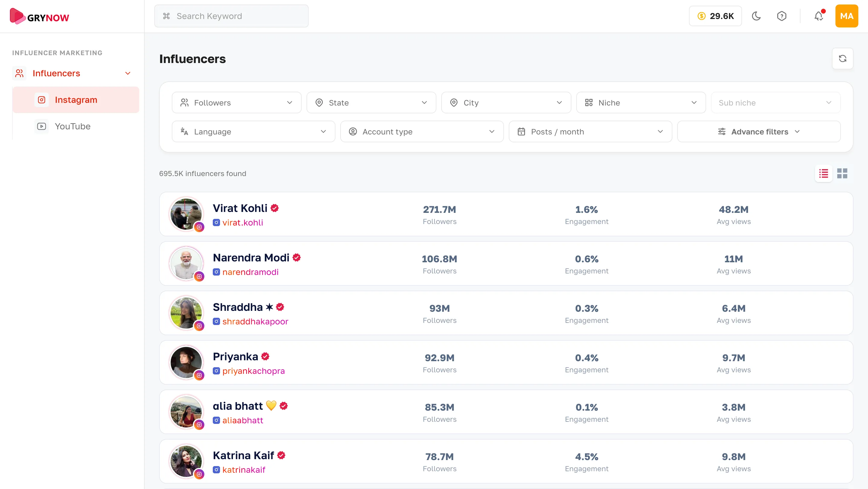
Task: Select Instagram in the sidebar
Action: click(76, 100)
